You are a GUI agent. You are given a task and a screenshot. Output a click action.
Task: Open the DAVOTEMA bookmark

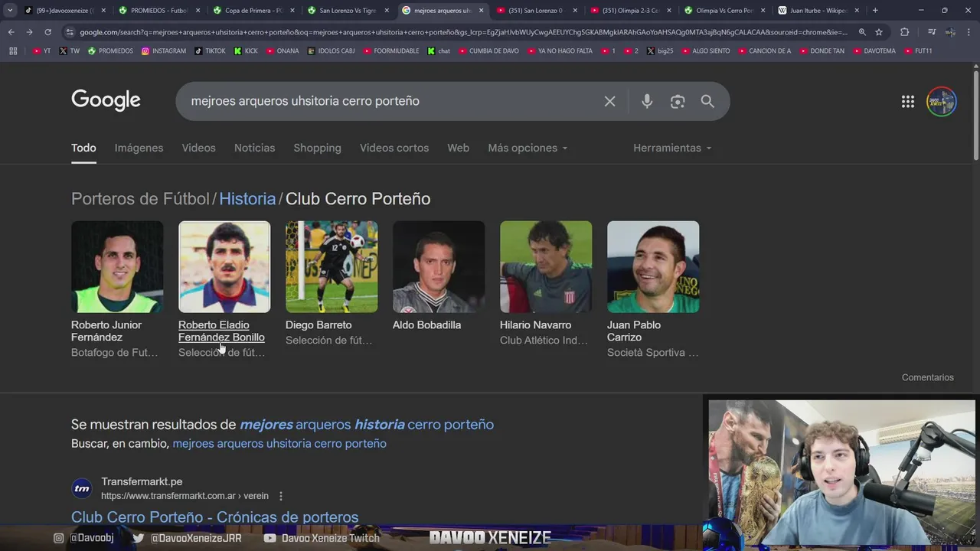coord(874,51)
